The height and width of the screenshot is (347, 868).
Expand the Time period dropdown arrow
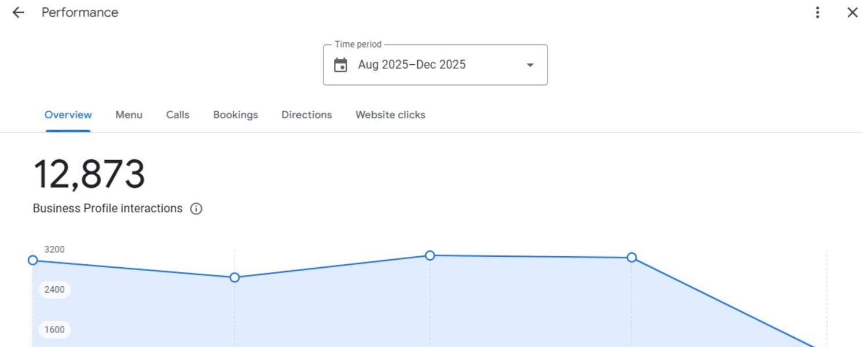[x=529, y=65]
